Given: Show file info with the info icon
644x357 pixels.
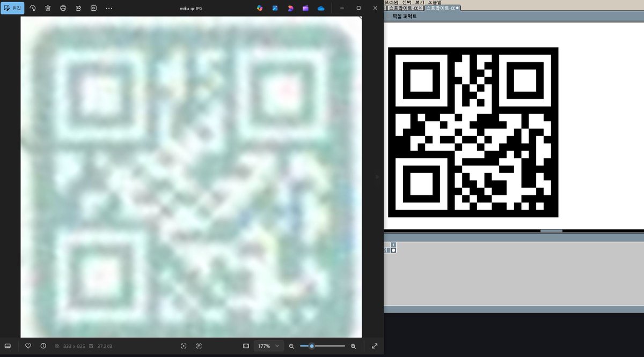Looking at the screenshot, I should pos(43,346).
